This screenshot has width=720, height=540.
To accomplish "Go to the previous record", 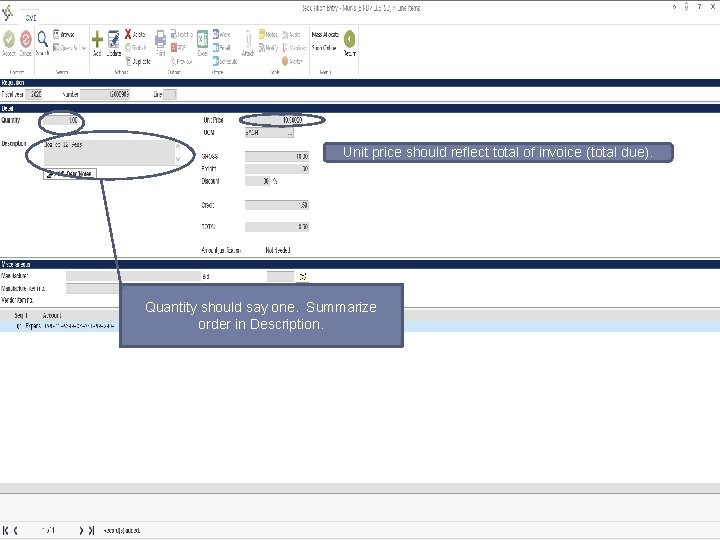I will (16, 530).
